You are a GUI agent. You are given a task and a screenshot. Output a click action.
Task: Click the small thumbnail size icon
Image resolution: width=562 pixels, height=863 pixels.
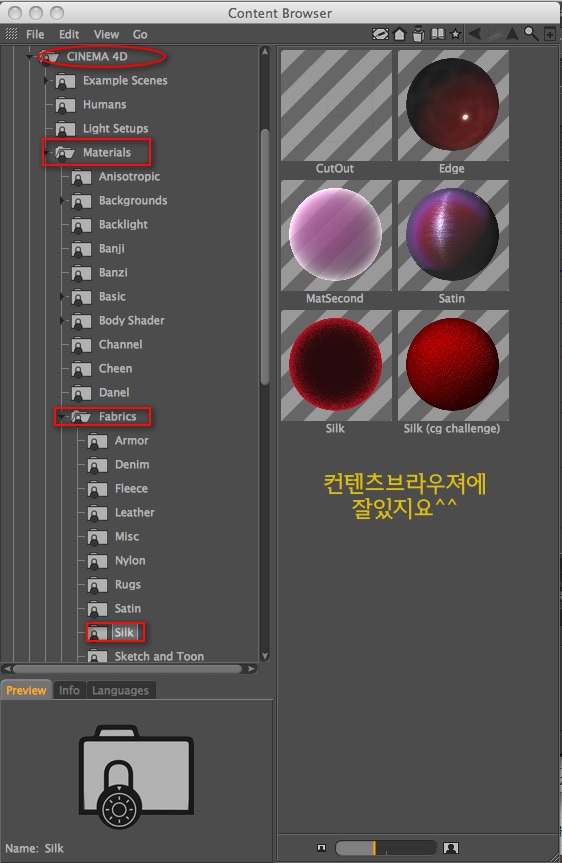coord(321,848)
